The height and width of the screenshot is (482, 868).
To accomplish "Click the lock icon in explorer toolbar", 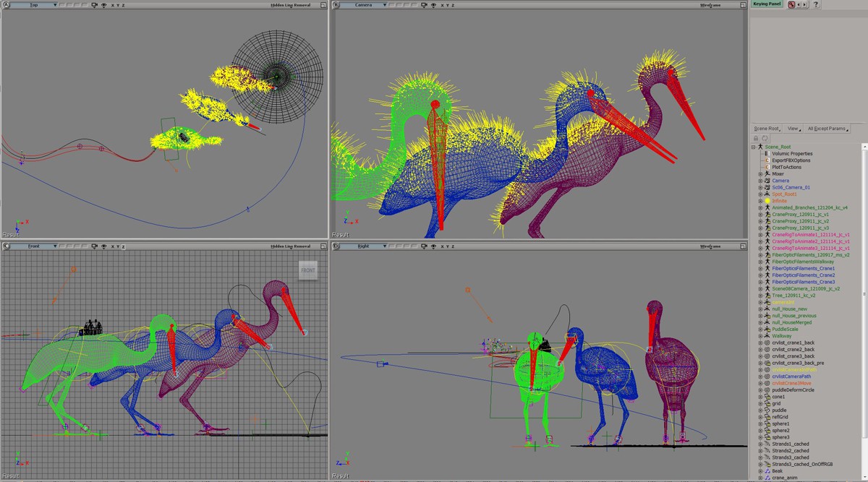I will [x=756, y=138].
